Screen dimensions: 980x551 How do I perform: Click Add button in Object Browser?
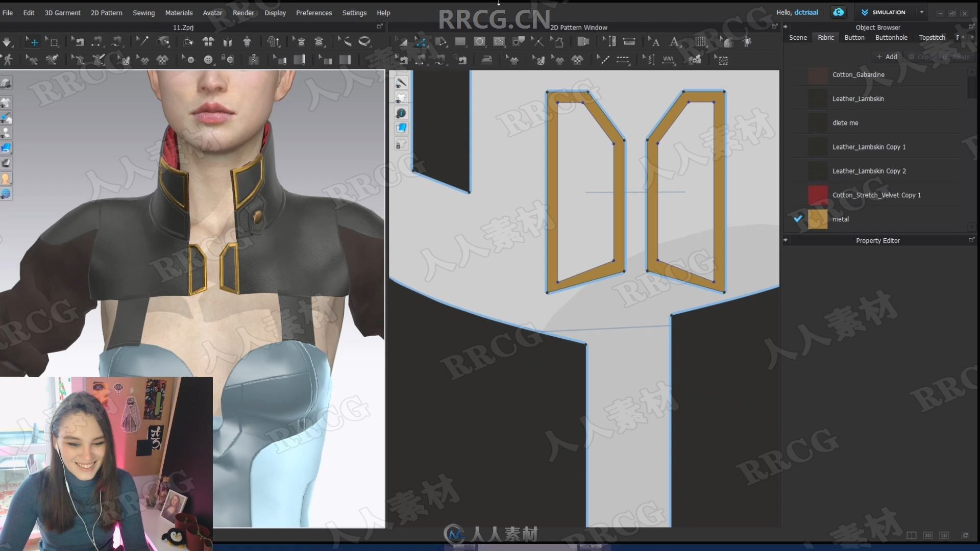tap(887, 57)
